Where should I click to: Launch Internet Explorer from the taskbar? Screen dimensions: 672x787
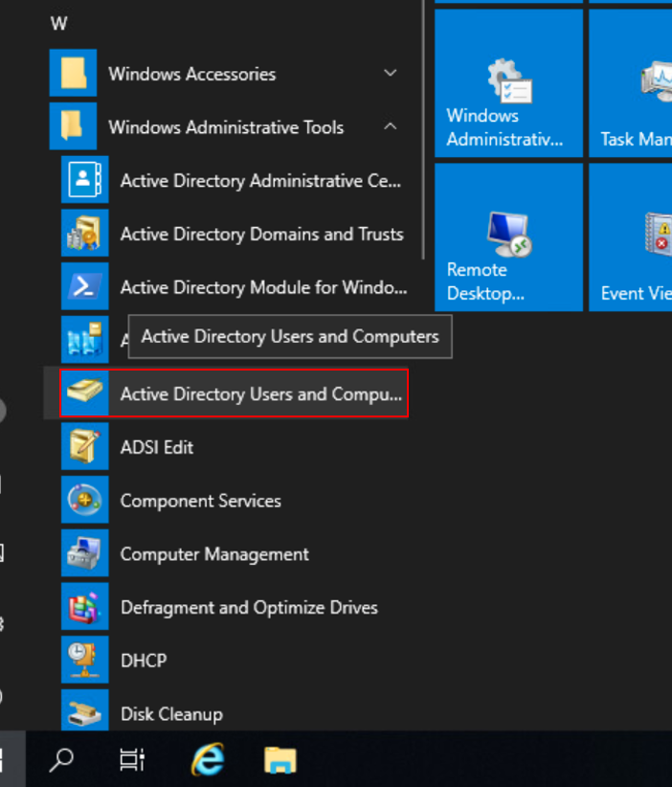coord(208,760)
